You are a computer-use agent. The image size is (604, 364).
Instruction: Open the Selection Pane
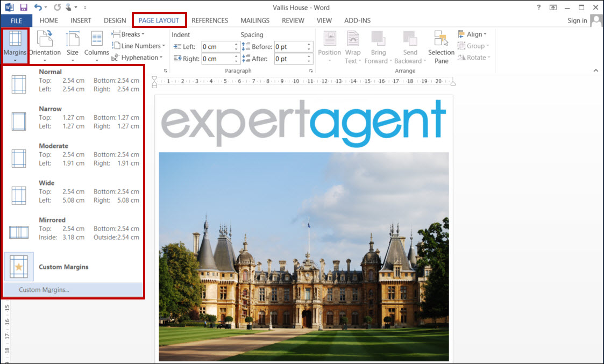click(441, 46)
